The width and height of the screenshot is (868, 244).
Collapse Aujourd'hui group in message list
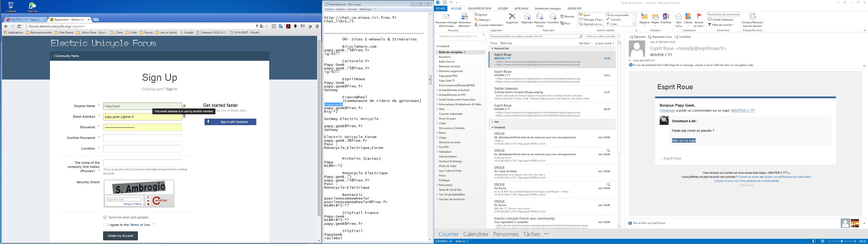pyautogui.click(x=492, y=49)
